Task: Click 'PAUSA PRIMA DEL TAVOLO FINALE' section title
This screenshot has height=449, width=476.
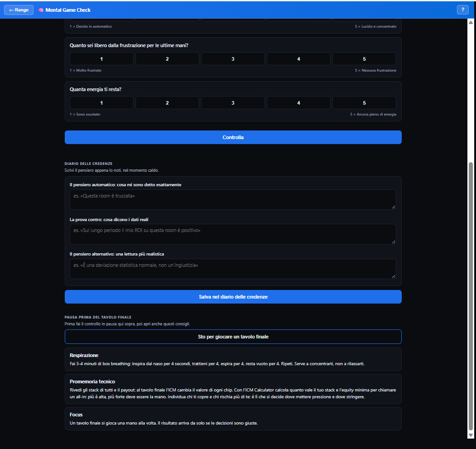Action: 98,317
